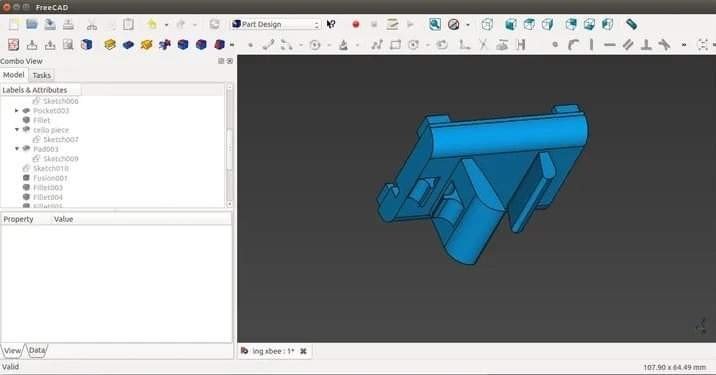
Task: Open the View property tab
Action: point(12,350)
